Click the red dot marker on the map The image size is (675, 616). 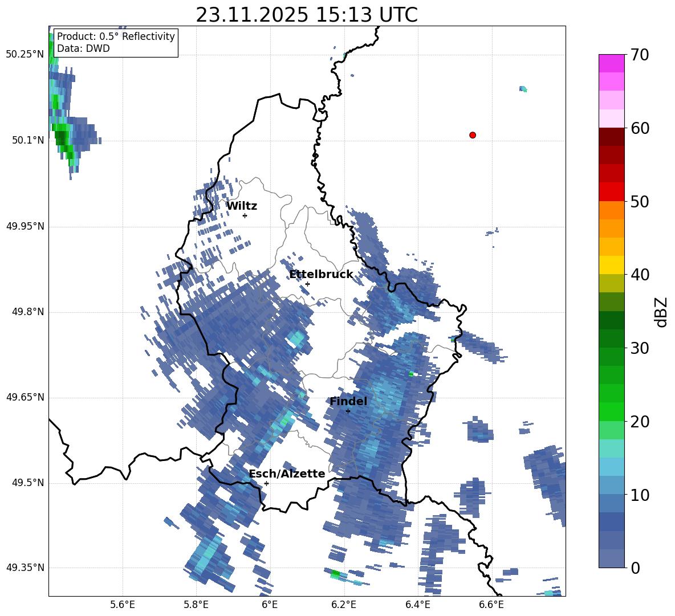(x=472, y=135)
